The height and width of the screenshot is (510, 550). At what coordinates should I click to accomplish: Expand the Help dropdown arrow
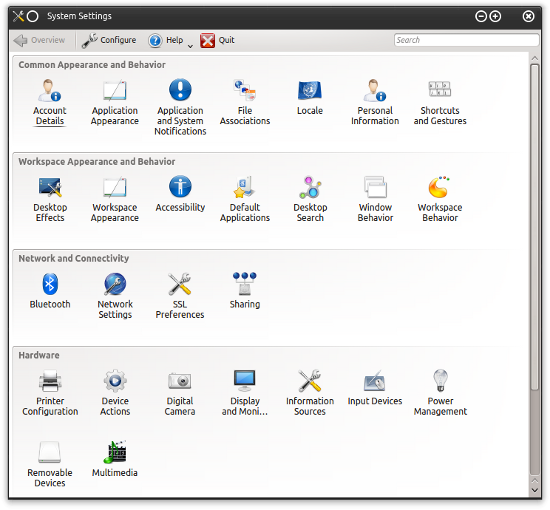[x=190, y=46]
